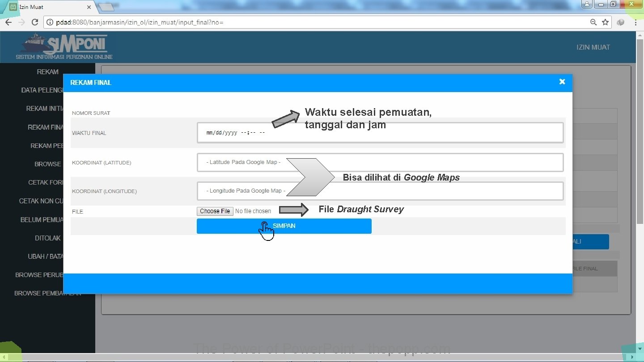Click the browser extension icon beside star

(620, 22)
